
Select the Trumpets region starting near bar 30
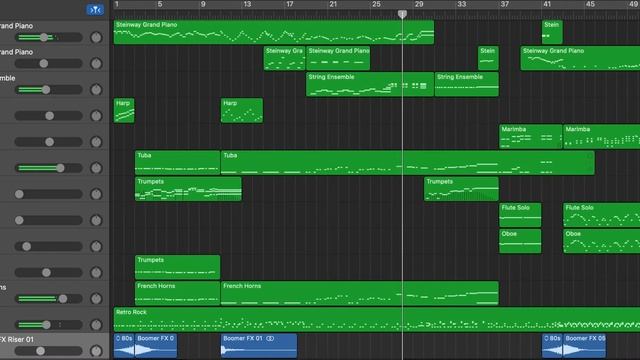(x=461, y=189)
